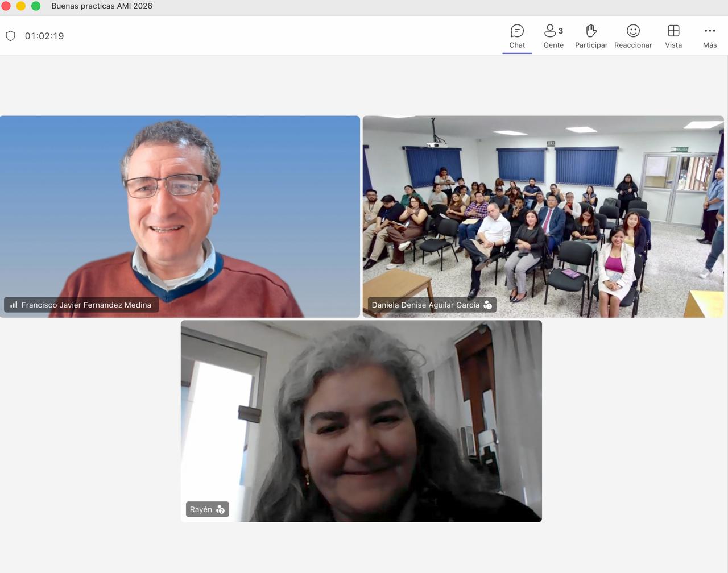
Task: Click status icon beside Rayén's name
Action: tap(221, 510)
